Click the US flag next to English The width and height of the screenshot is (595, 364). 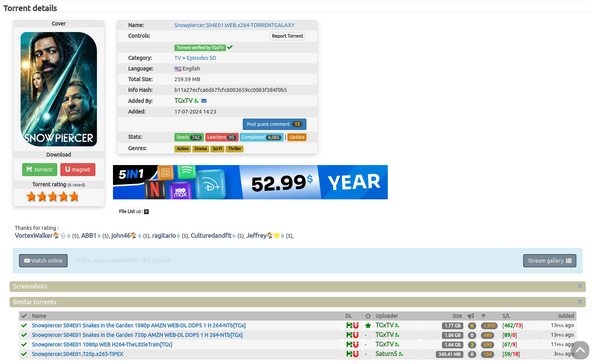pyautogui.click(x=178, y=69)
